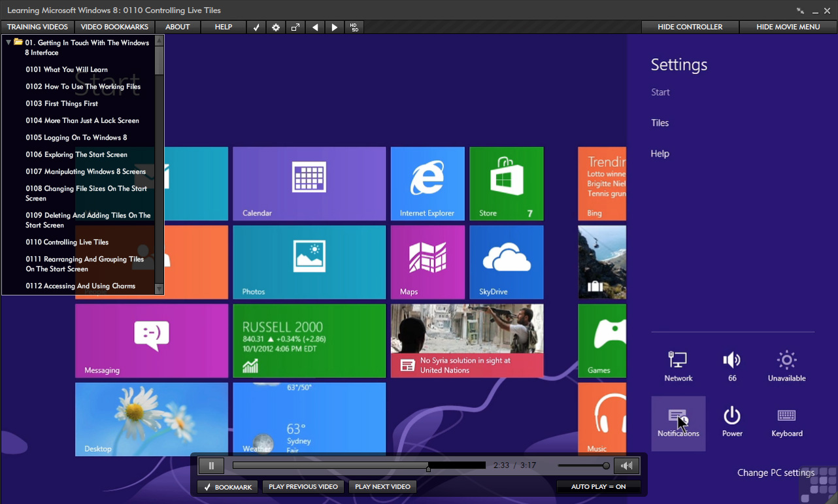Select 0111 Rearranging And Grouping Tiles

point(85,264)
